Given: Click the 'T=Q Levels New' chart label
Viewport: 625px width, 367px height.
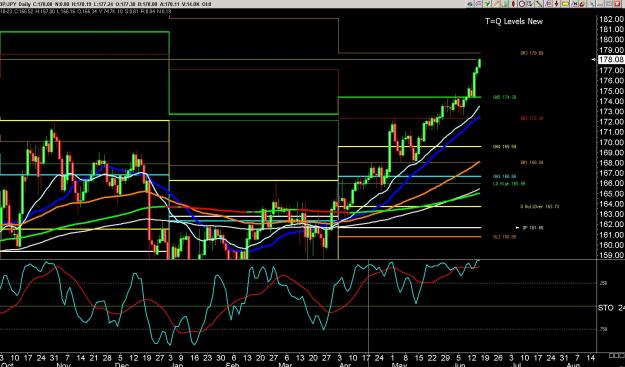Looking at the screenshot, I should click(514, 22).
